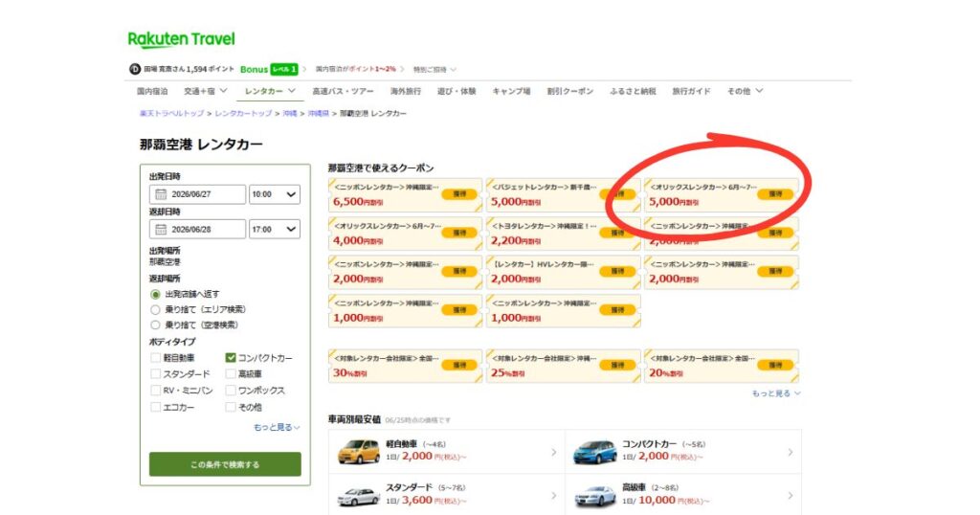Click the この条件で検索する button
This screenshot has width=980, height=515.
225,464
